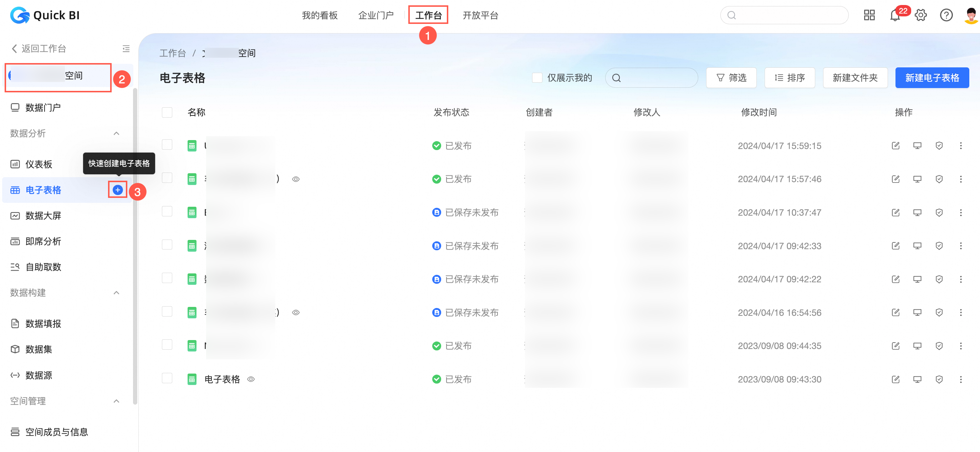Click the eye icon next to 电子表格 row
Image resolution: width=980 pixels, height=452 pixels.
point(251,379)
